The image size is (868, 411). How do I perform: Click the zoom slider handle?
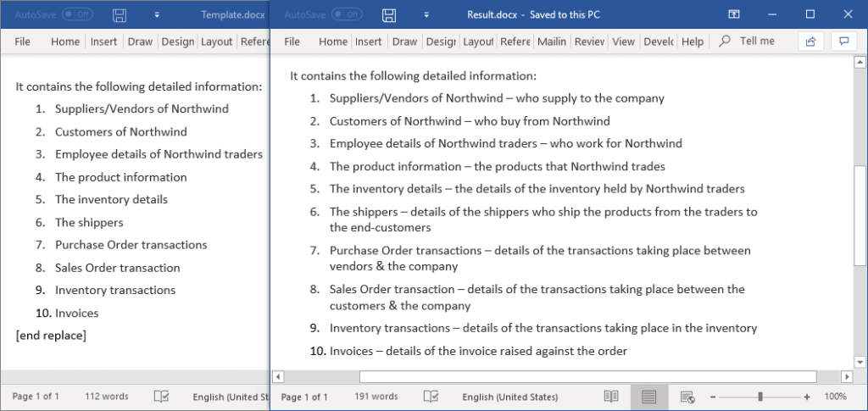point(760,397)
